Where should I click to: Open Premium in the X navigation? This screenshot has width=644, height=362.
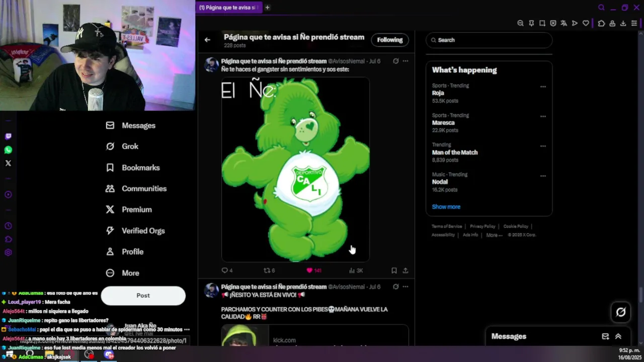coord(128,210)
